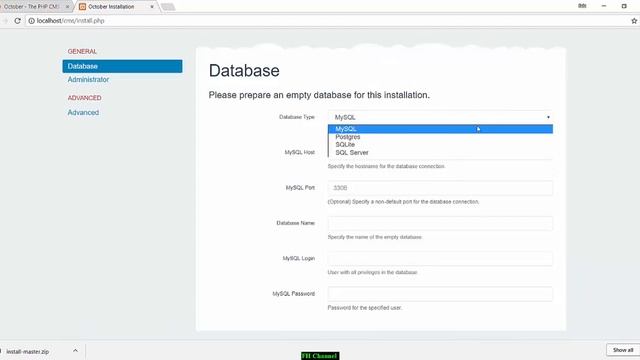Focus the MySQL Password input field
640x360 pixels.
coord(440,294)
